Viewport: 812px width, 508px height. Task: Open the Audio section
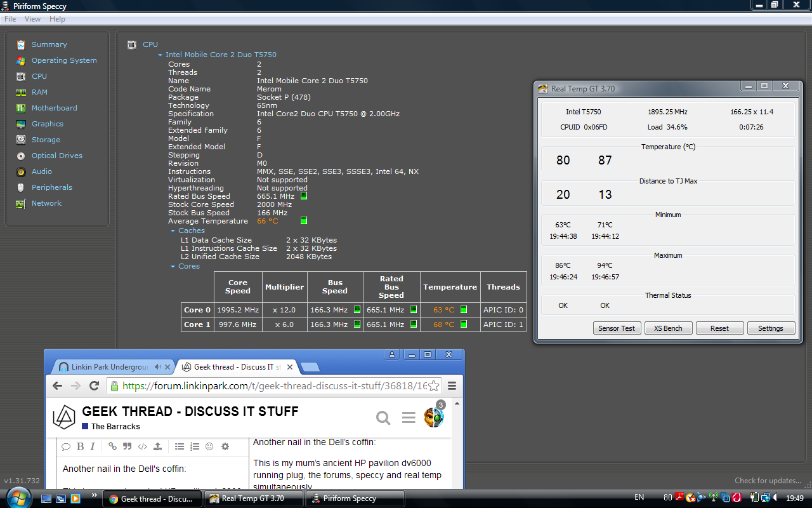[42, 171]
